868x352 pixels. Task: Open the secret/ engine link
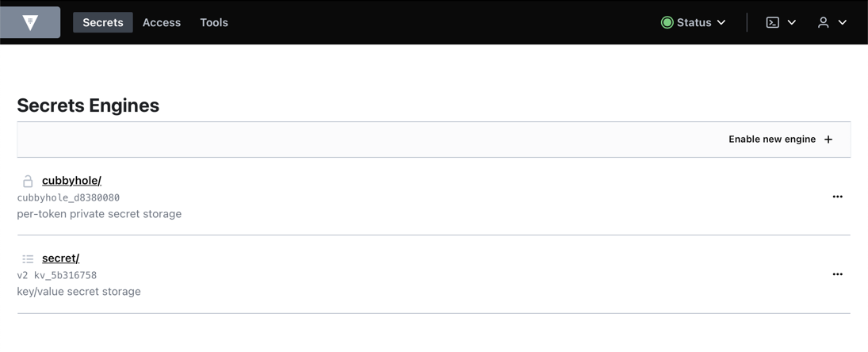pyautogui.click(x=60, y=258)
